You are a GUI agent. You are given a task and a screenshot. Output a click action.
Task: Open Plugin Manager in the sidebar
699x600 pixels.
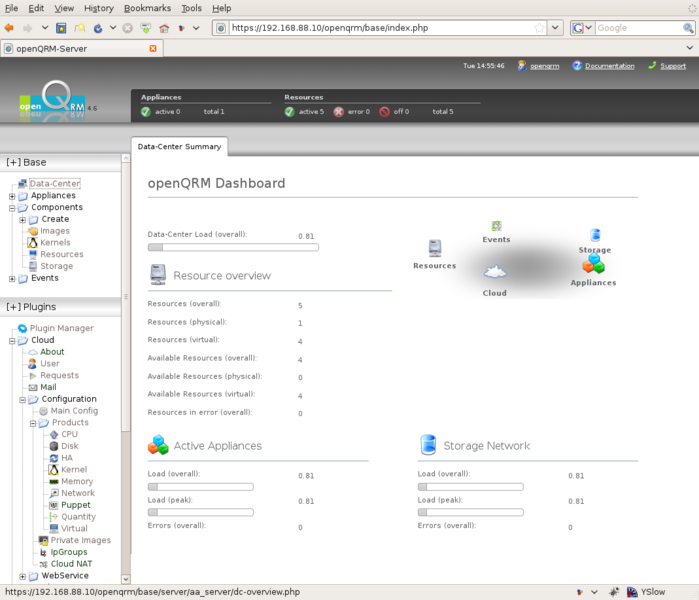point(61,328)
